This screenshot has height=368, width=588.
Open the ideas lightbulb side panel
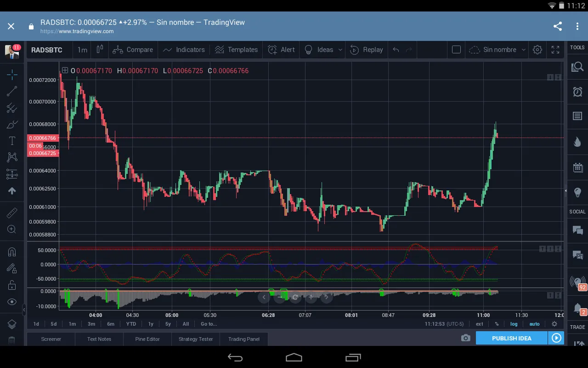[x=577, y=192]
